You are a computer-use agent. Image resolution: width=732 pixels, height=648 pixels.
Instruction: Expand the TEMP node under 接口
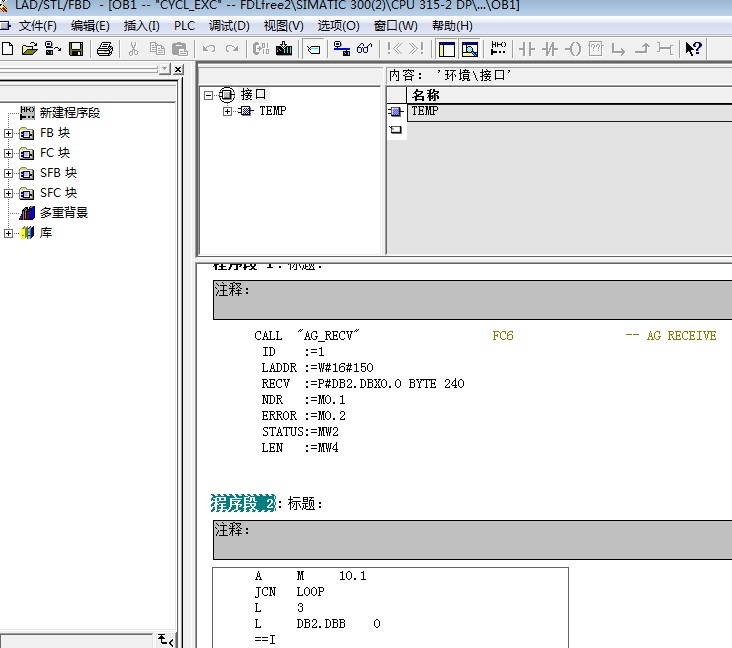click(x=227, y=111)
